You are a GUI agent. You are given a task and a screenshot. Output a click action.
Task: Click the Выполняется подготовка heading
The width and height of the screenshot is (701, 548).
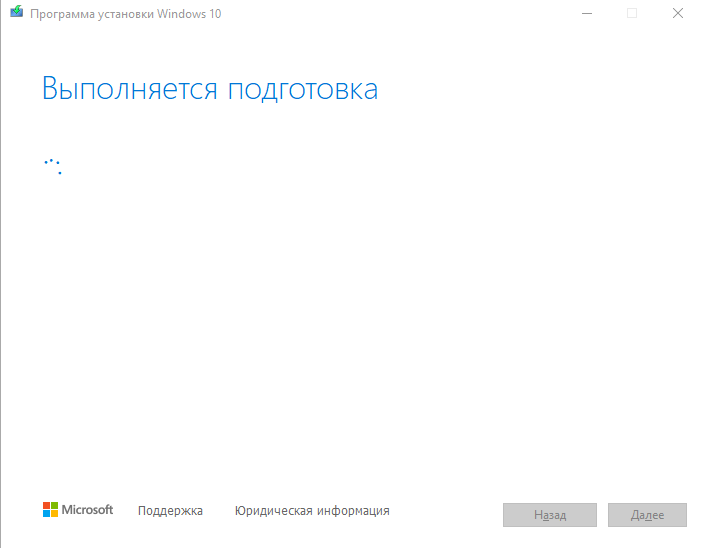click(x=210, y=89)
